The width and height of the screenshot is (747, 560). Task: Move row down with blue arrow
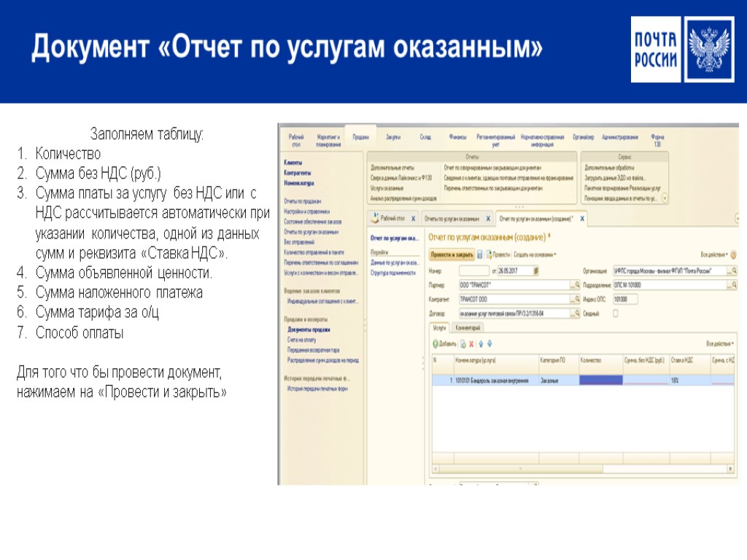(489, 344)
